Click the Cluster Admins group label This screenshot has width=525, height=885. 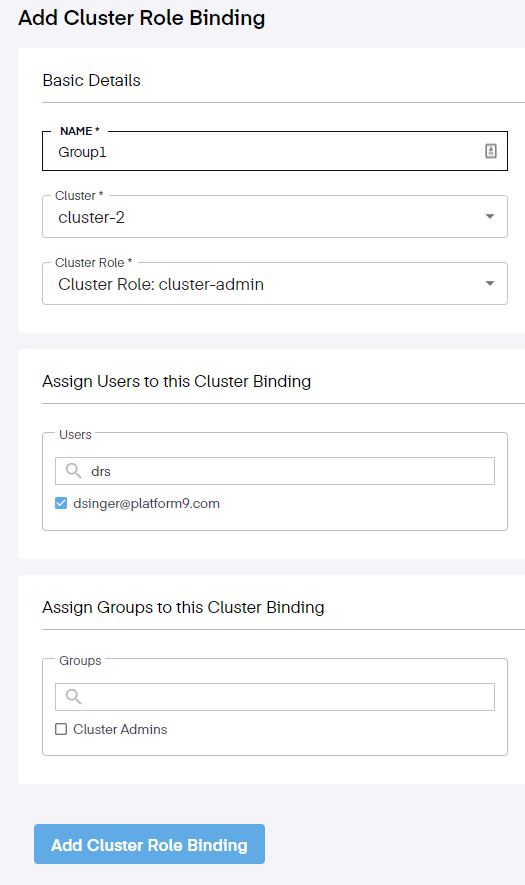(120, 729)
